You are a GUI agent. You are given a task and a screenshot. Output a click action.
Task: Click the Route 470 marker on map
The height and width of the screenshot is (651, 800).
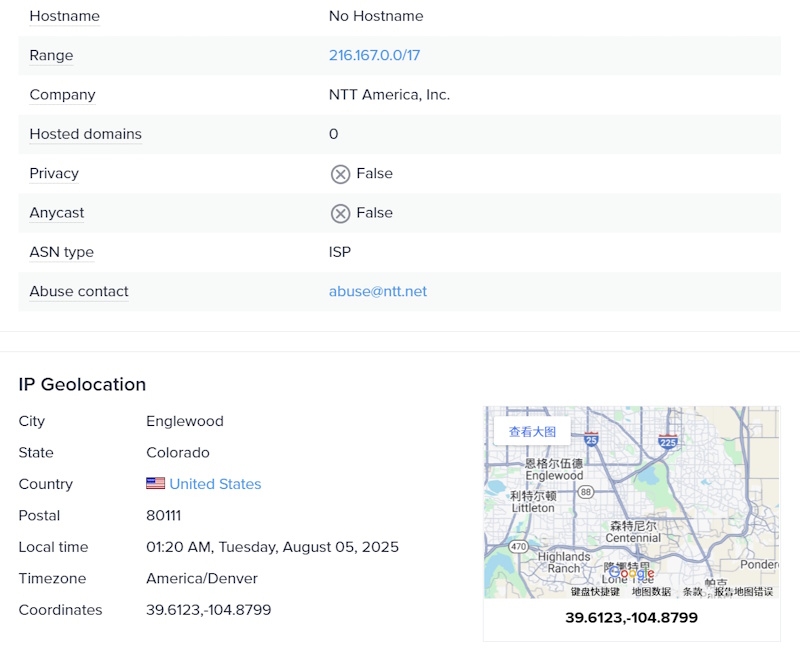[x=518, y=547]
